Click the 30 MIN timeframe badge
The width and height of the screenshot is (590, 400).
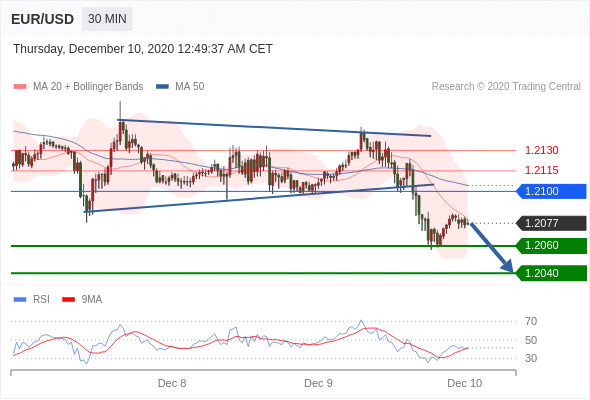point(107,19)
